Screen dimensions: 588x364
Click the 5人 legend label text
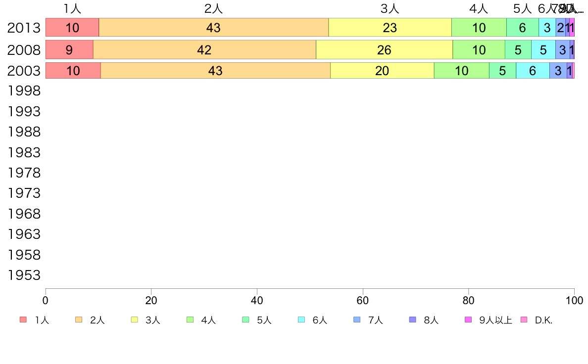point(264,320)
